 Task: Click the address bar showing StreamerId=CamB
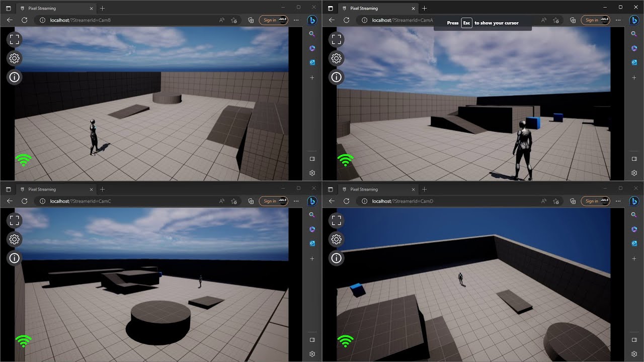(x=137, y=20)
